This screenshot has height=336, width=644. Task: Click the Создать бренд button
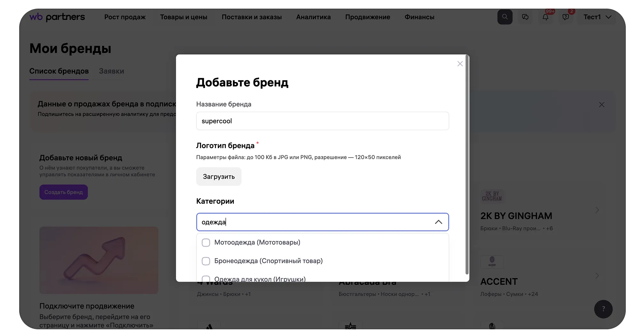point(64,192)
